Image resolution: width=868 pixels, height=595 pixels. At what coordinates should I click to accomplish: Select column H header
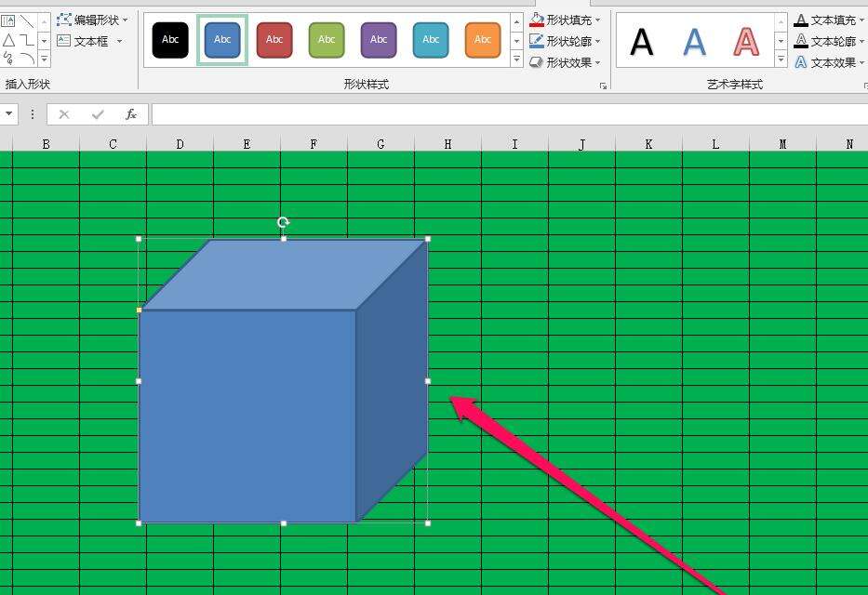[447, 144]
